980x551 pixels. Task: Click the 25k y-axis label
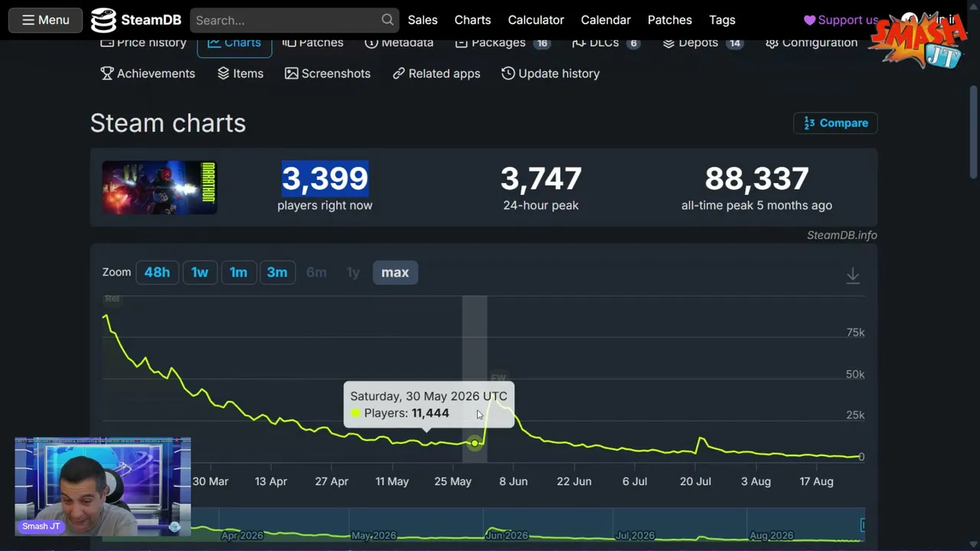click(855, 415)
